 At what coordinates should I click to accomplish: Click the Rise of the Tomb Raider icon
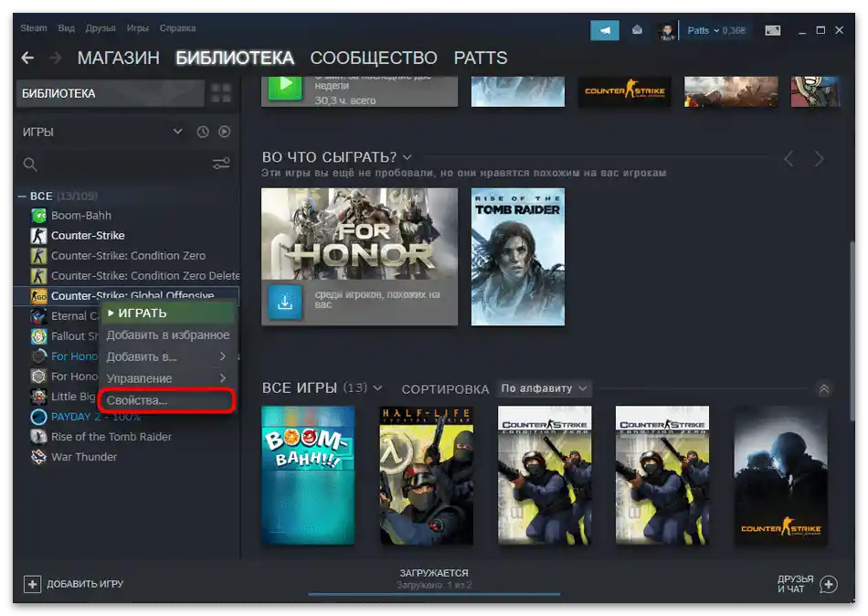(38, 437)
